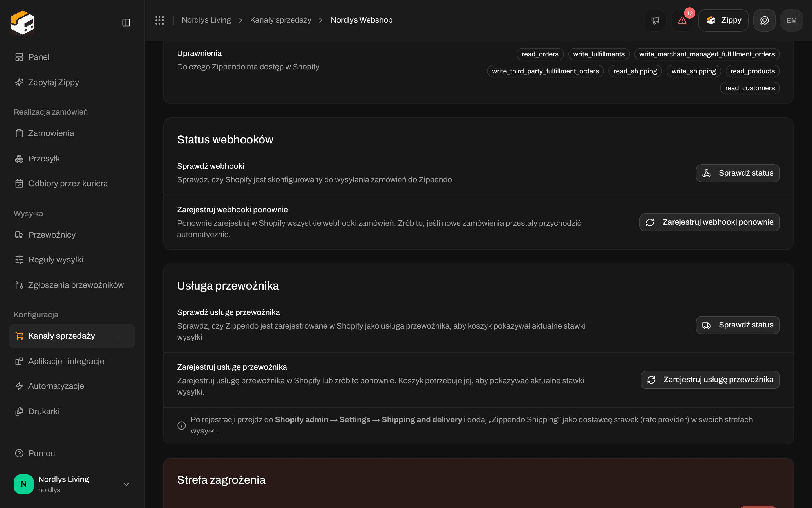Click Kanały sprzedaży breadcrumb

click(281, 20)
